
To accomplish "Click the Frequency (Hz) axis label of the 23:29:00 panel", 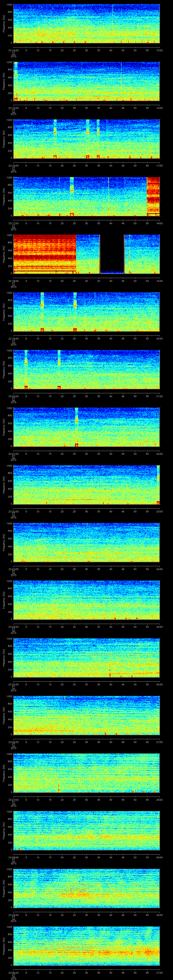I will click(x=4, y=888).
